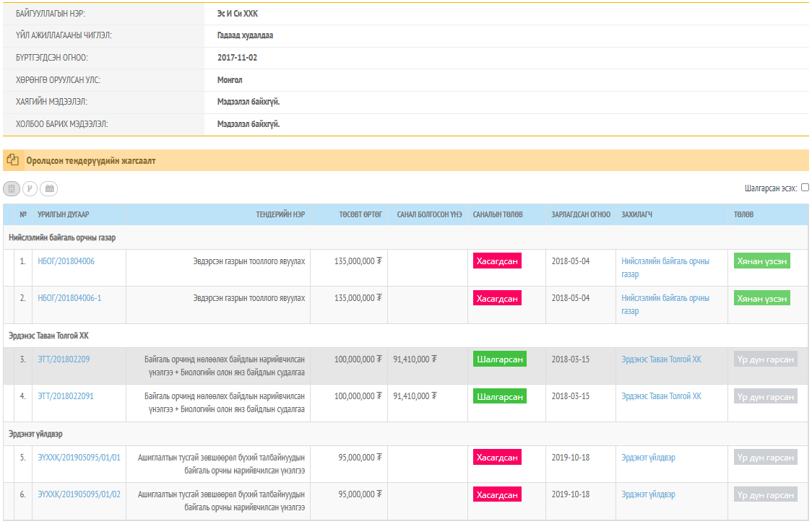Click the Хасагдсан badge in row 6

(497, 494)
